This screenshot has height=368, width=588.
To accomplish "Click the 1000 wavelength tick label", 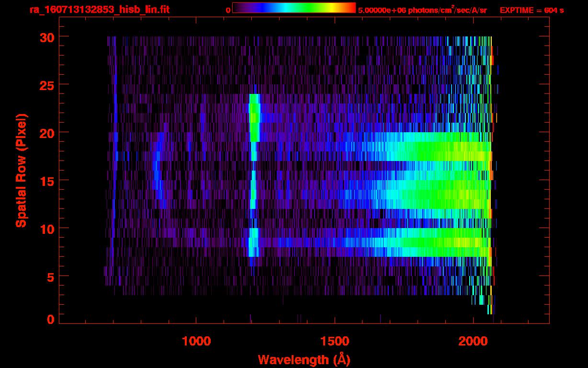I will coord(196,341).
